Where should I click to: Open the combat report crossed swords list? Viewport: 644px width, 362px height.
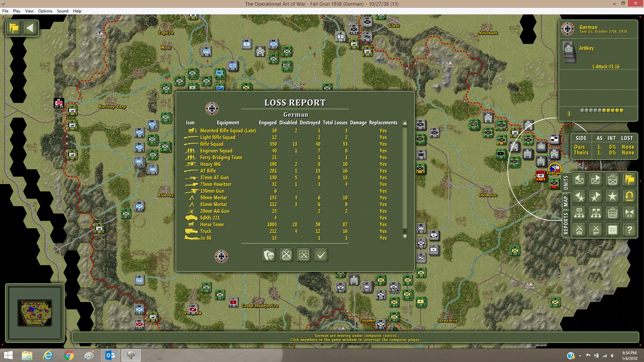tap(596, 230)
